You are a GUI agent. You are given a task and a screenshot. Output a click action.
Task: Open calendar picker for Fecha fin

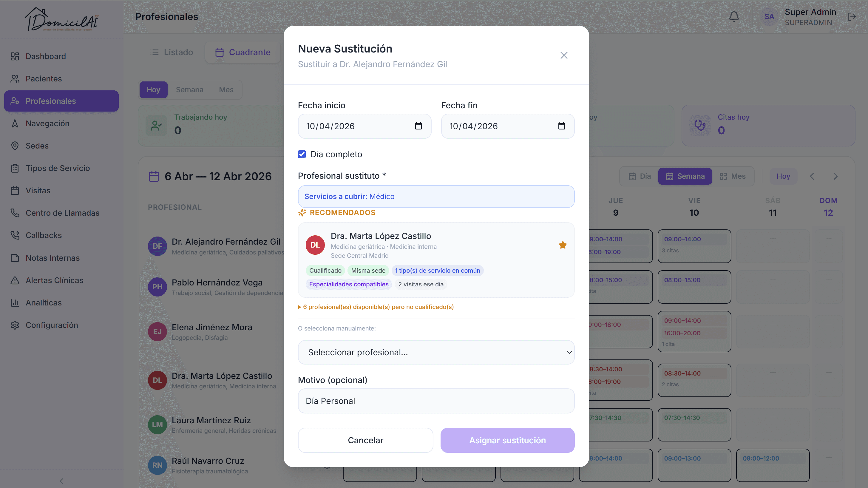point(561,126)
